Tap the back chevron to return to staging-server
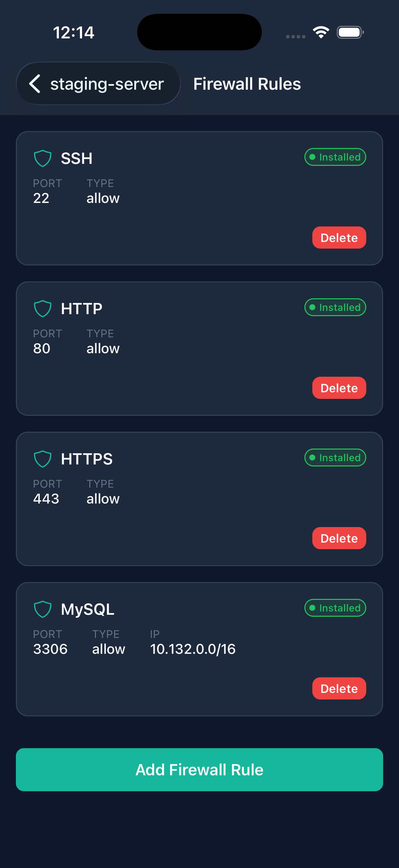This screenshot has width=399, height=868. click(35, 83)
